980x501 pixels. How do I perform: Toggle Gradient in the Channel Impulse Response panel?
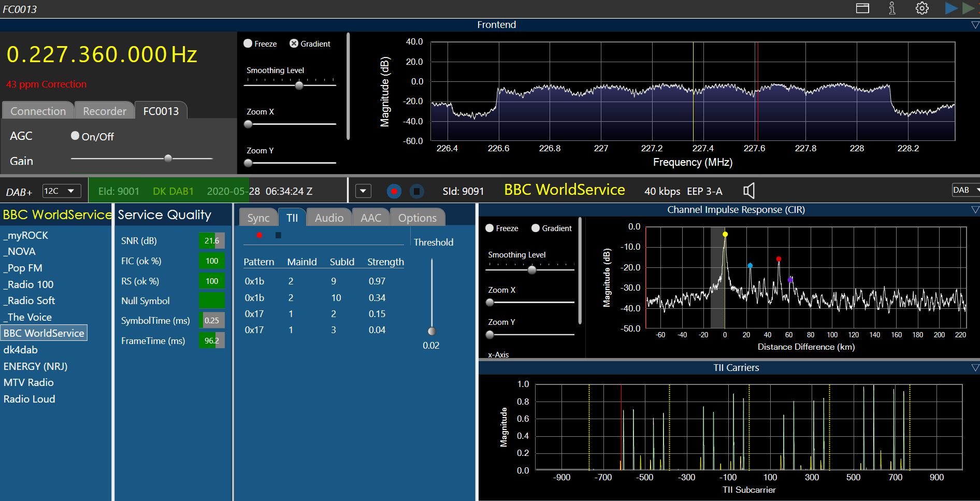[536, 228]
